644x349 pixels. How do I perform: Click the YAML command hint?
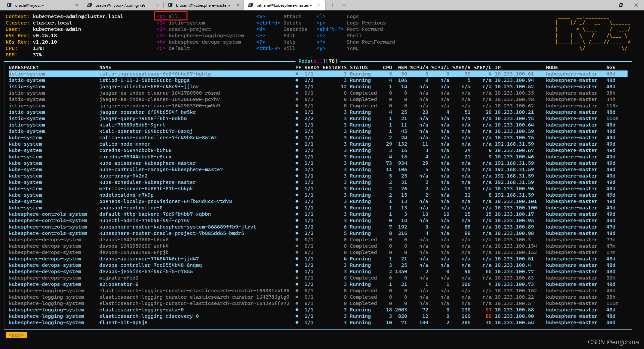tap(353, 48)
